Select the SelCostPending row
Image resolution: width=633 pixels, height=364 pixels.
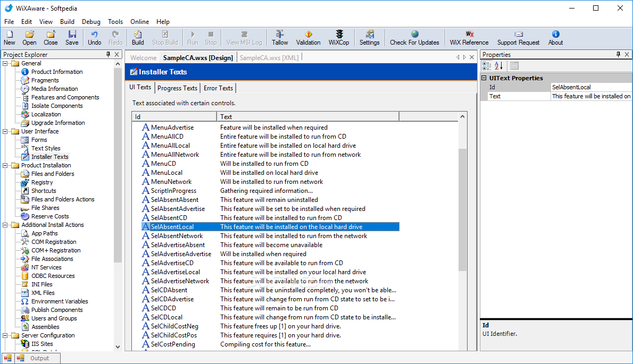[270, 344]
